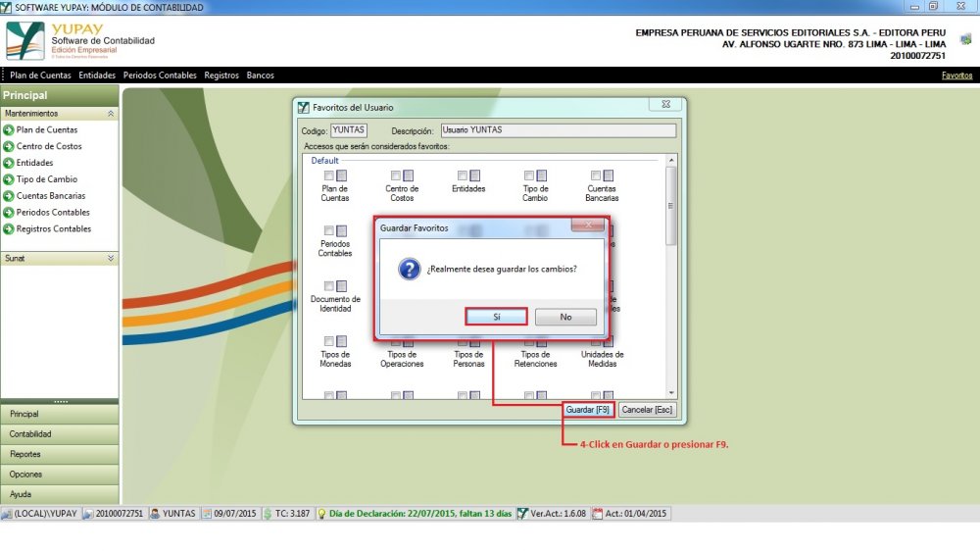This screenshot has width=980, height=551.
Task: Click the Unidades de Medidas favorite label
Action: click(602, 359)
